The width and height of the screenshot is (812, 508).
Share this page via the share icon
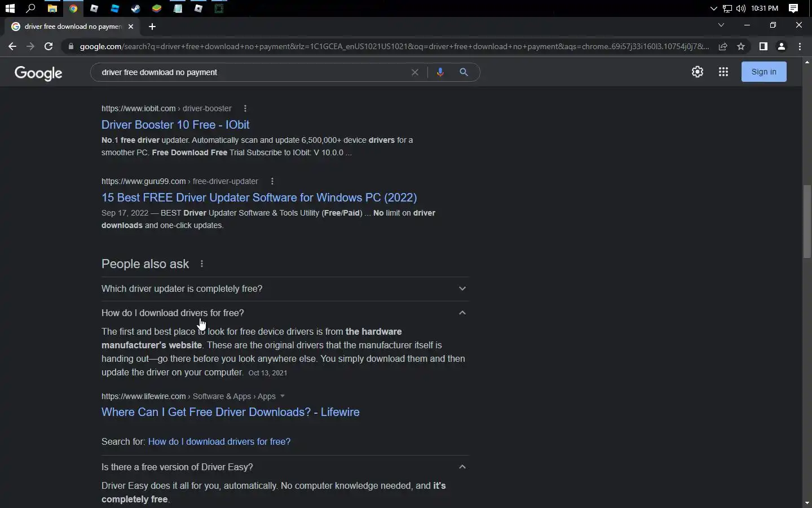coord(723,46)
